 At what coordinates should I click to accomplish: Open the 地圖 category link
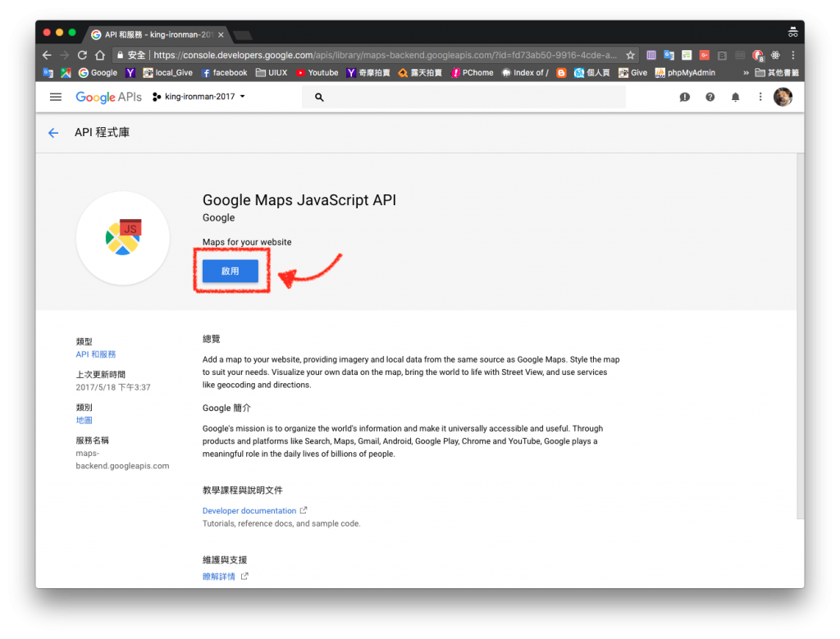[84, 421]
